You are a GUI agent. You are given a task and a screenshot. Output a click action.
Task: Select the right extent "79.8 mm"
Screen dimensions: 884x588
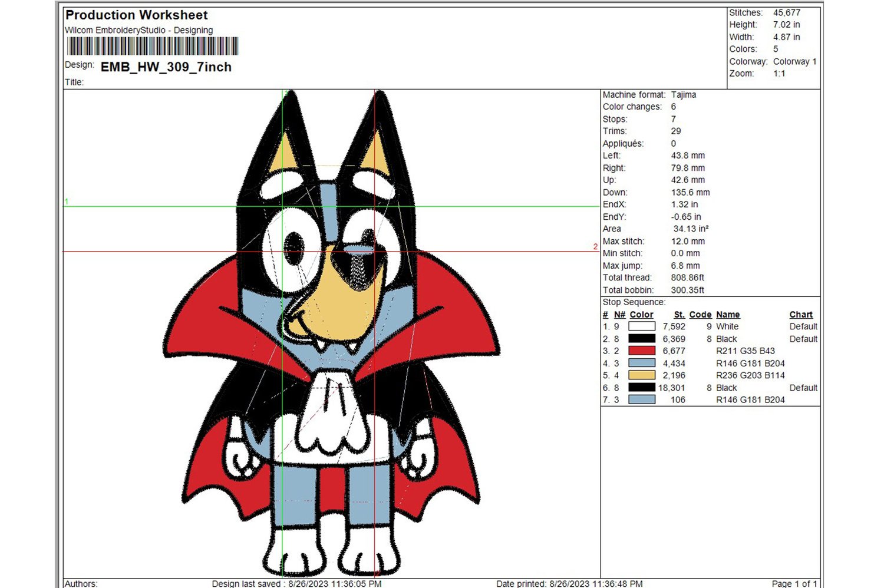click(688, 168)
